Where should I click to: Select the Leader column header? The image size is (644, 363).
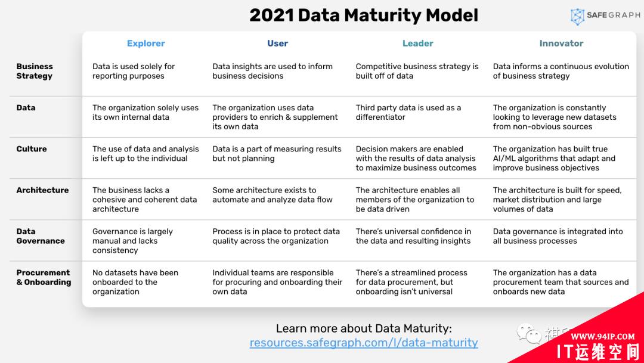[x=417, y=44]
